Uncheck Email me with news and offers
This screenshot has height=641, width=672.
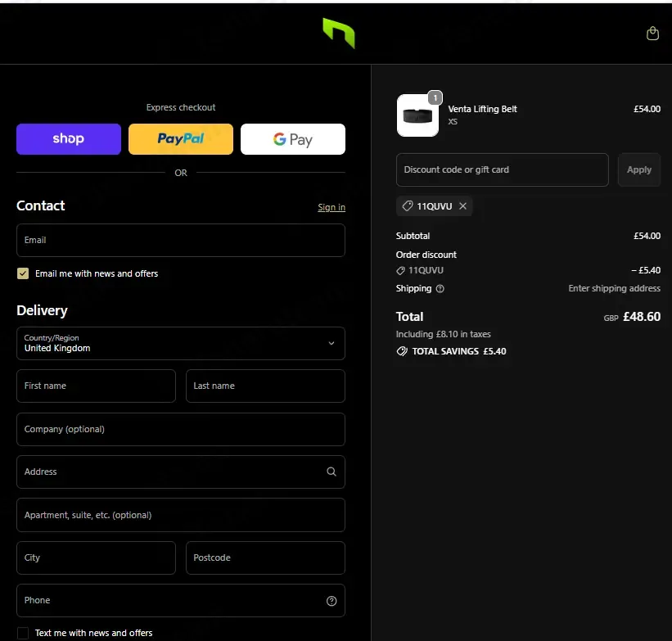[23, 273]
